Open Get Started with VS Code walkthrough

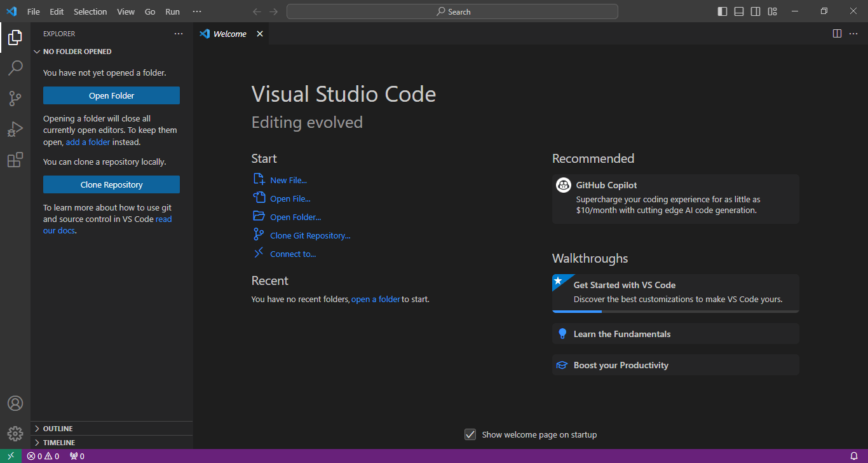click(675, 293)
